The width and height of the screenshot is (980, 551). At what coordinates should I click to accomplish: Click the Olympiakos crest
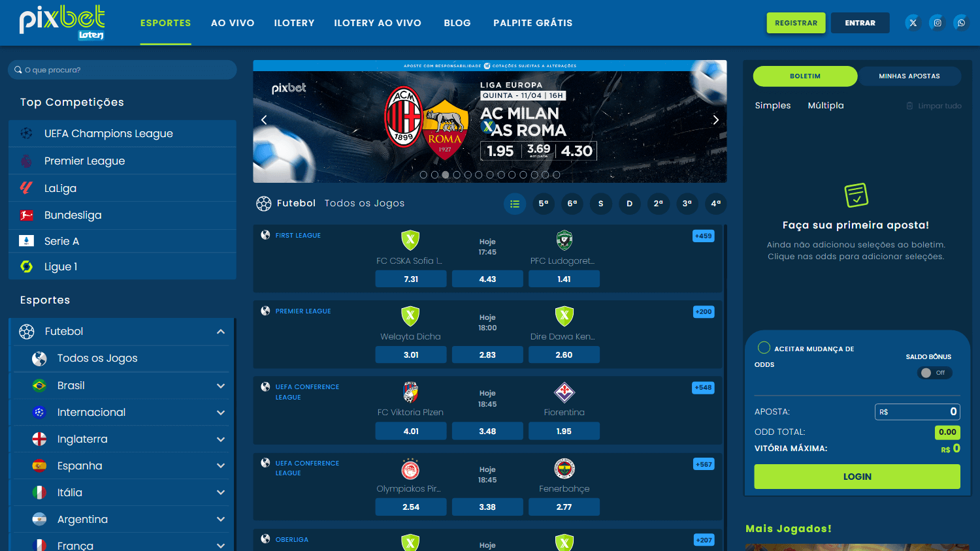point(410,468)
